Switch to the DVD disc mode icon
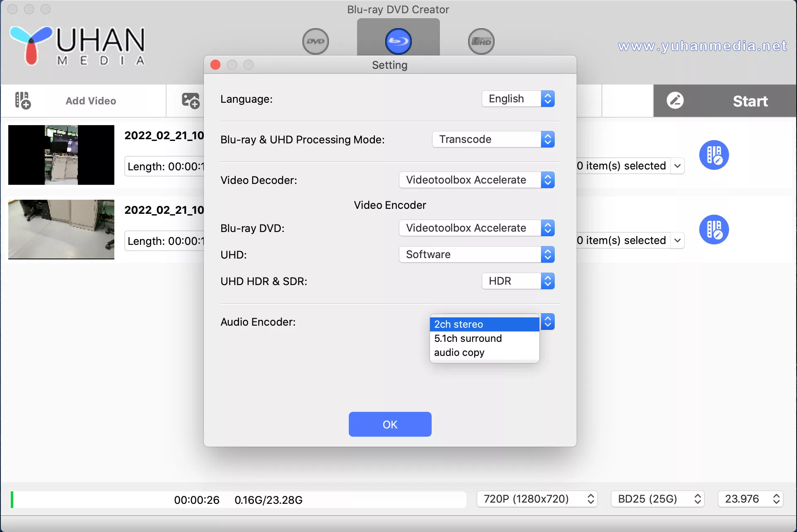This screenshot has width=797, height=532. coord(315,41)
